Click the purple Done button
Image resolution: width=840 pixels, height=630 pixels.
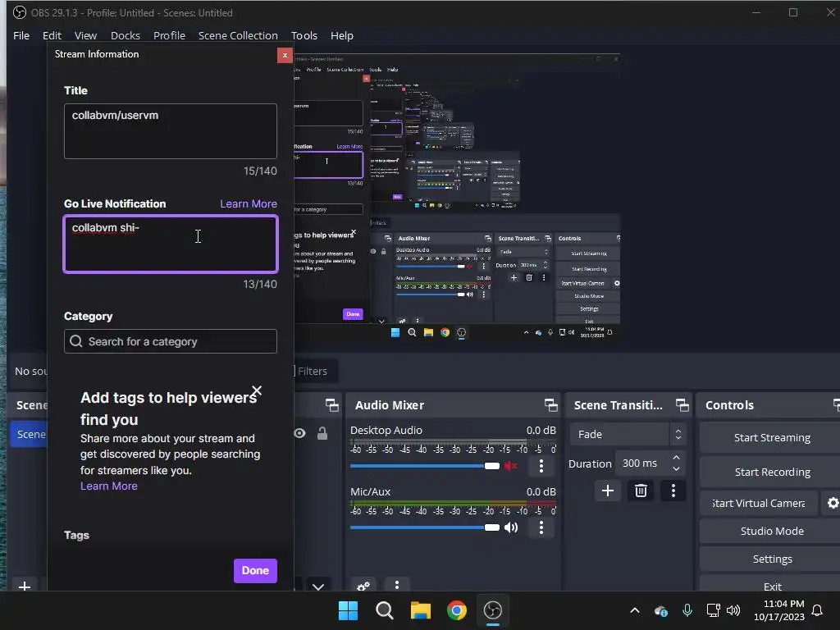(255, 571)
